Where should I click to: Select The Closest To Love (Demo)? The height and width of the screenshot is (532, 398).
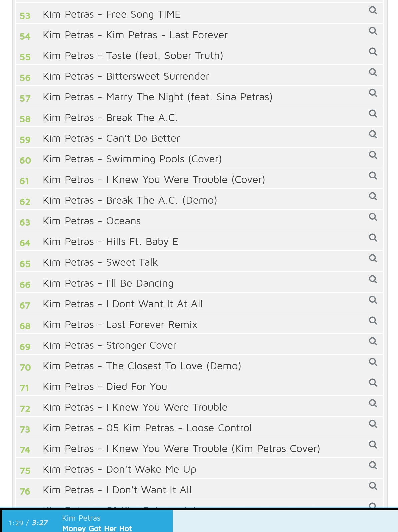199,365
